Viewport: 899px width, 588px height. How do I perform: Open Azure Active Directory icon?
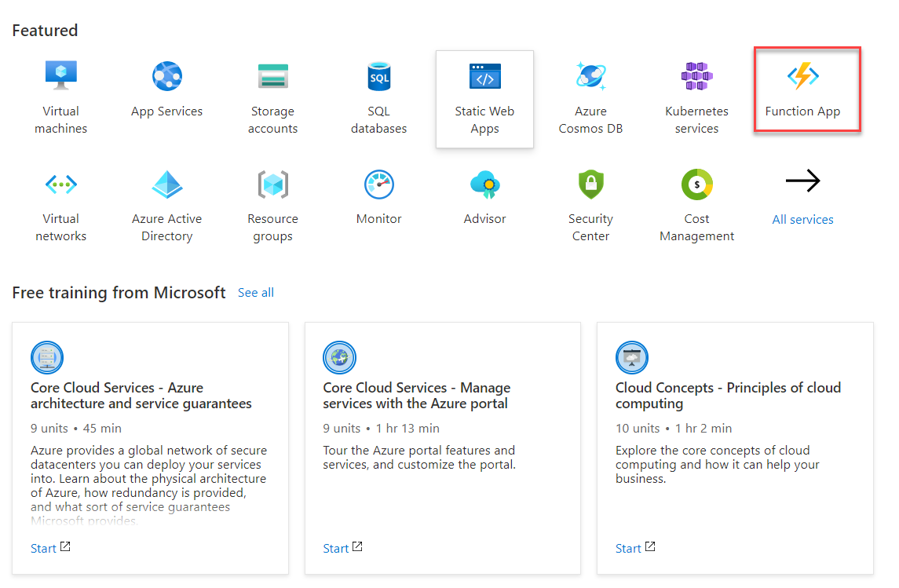[x=166, y=184]
